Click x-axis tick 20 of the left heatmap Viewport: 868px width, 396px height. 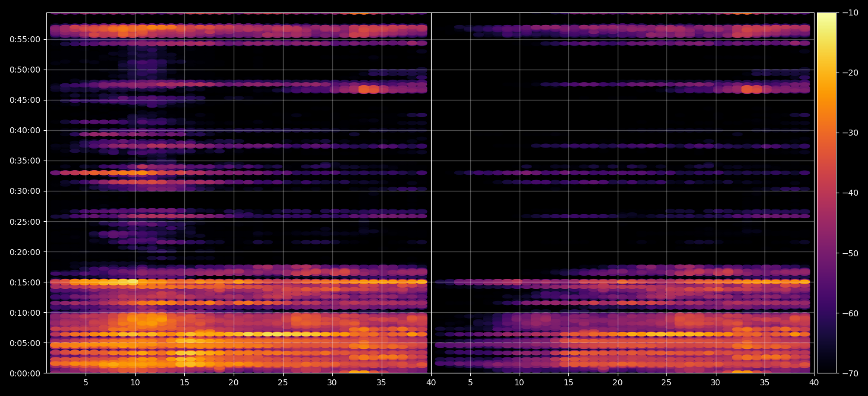tap(234, 382)
